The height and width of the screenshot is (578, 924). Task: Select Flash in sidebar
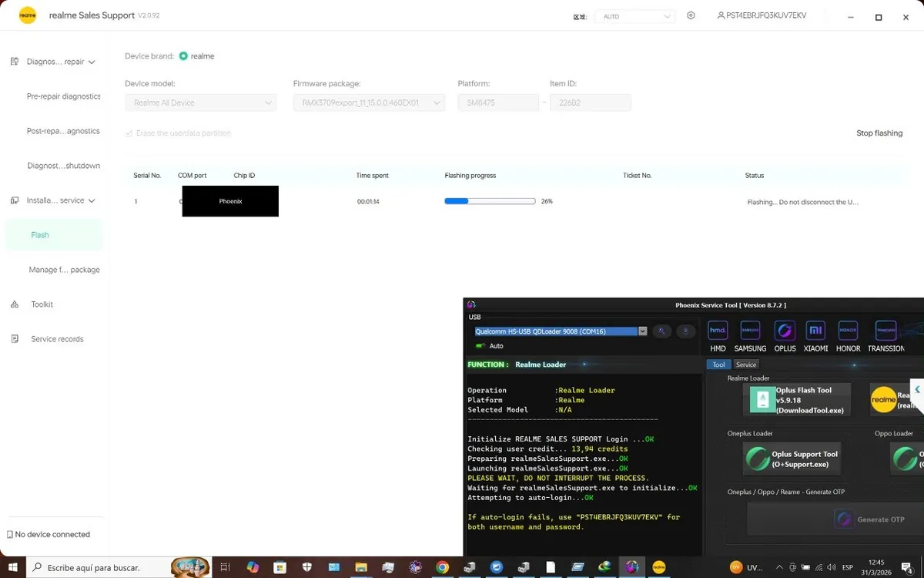[53, 235]
